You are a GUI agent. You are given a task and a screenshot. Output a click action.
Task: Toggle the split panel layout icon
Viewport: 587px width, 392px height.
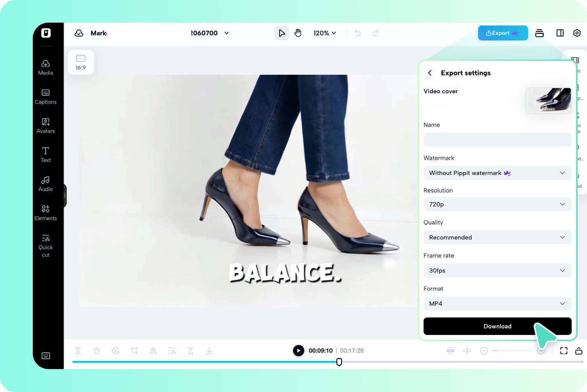pos(560,33)
